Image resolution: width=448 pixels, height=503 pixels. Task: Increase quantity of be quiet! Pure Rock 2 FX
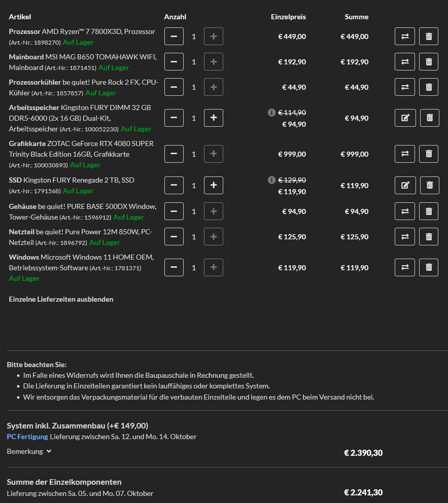tap(214, 87)
